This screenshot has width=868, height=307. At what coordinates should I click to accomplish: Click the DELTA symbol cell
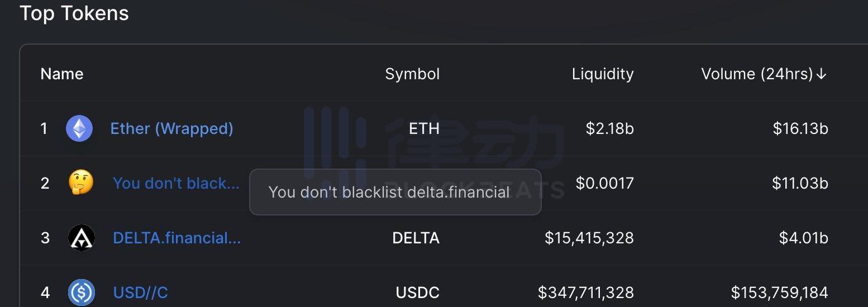click(416, 238)
